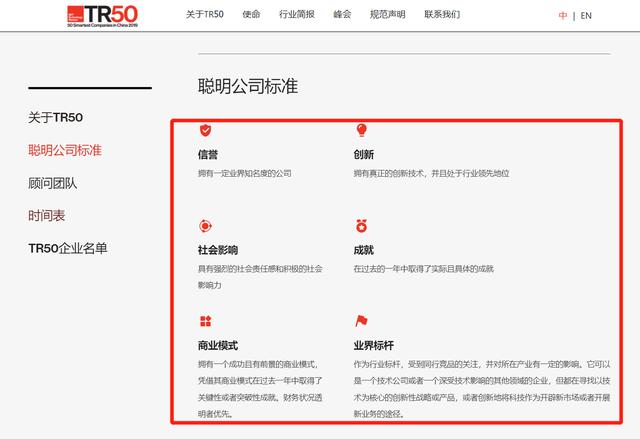Viewport: 640px width, 439px height.
Task: Click the 业界标杆 criterion heading
Action: [373, 346]
